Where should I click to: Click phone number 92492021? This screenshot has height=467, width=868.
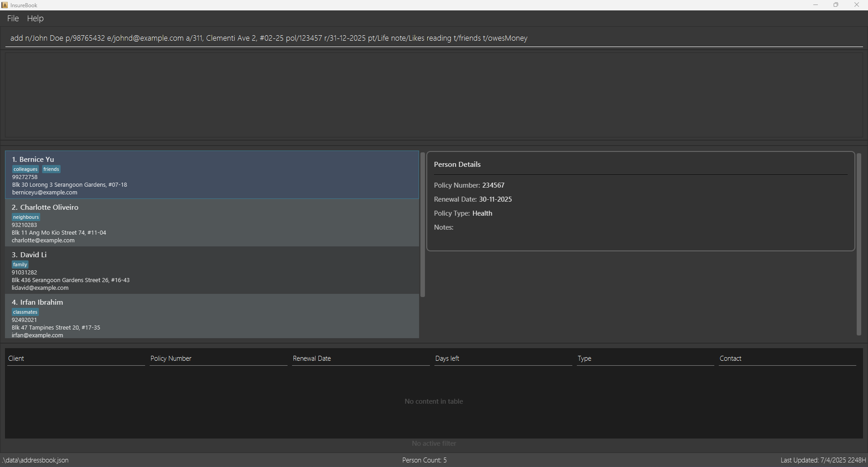24,320
